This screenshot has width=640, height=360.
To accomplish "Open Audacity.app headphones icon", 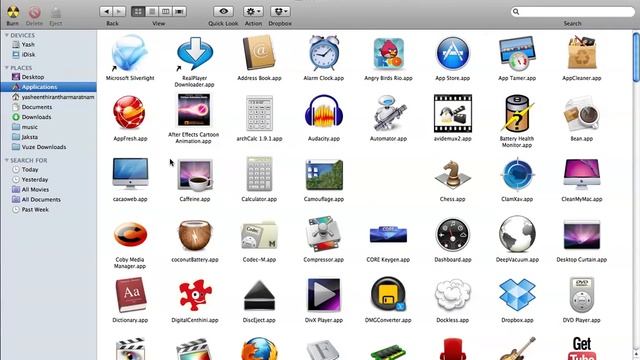I will (x=324, y=113).
